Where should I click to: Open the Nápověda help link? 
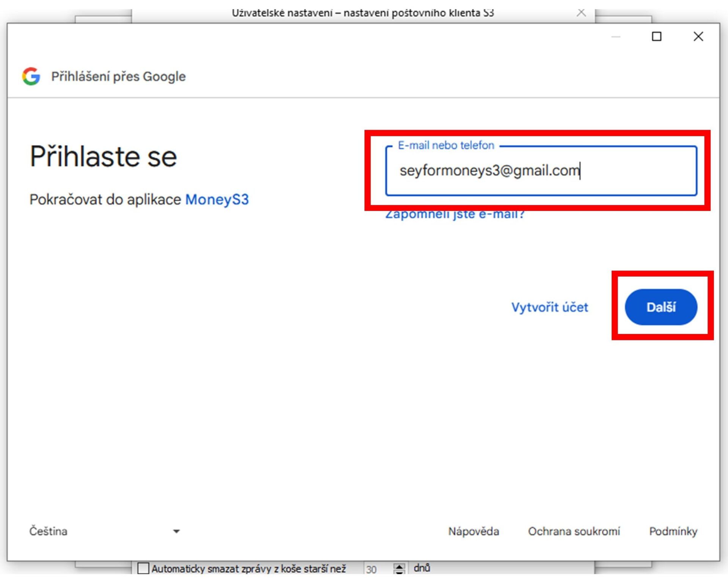point(473,531)
